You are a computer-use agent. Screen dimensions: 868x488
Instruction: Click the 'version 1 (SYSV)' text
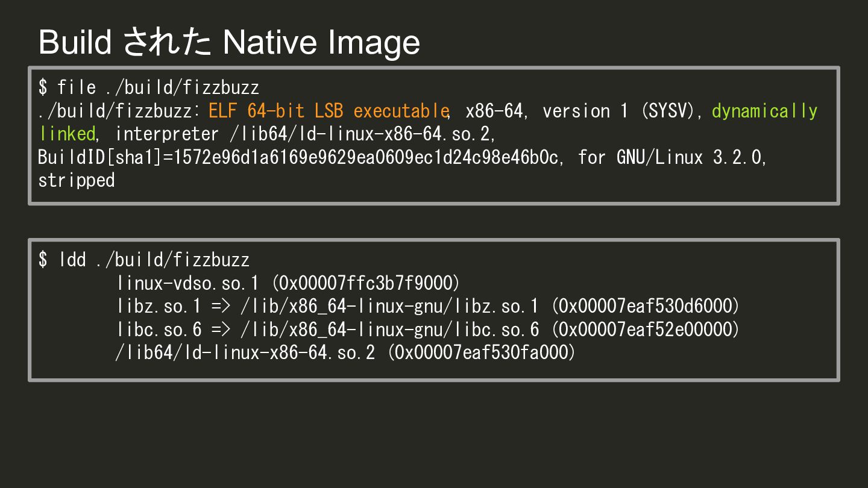point(622,111)
